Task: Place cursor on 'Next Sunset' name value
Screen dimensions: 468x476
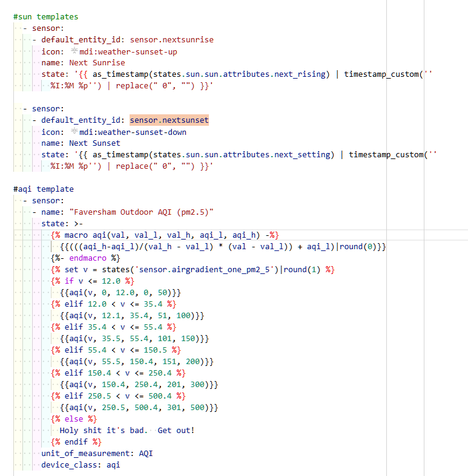Action: tap(94, 143)
